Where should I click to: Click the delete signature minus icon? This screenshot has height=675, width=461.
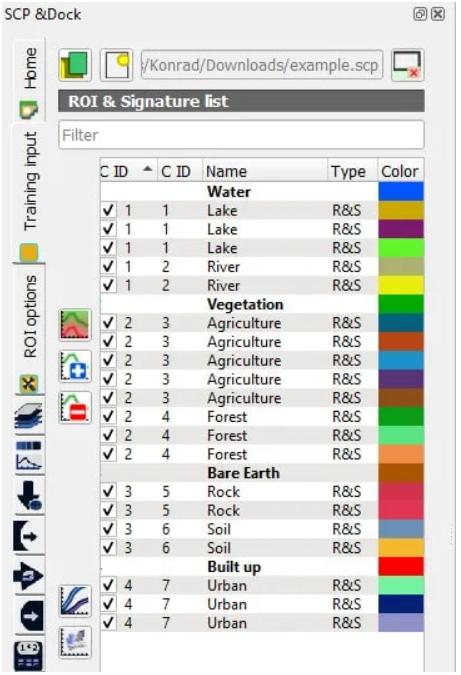[75, 408]
